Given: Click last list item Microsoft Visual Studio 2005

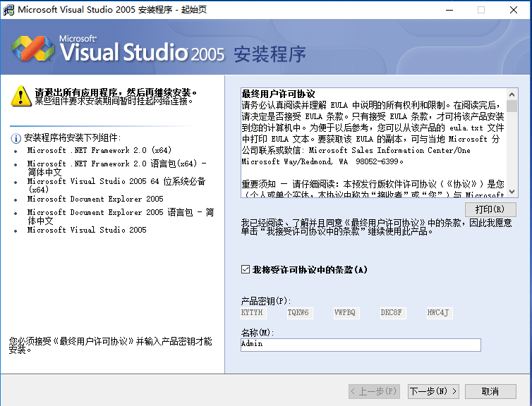Looking at the screenshot, I should (x=87, y=230).
